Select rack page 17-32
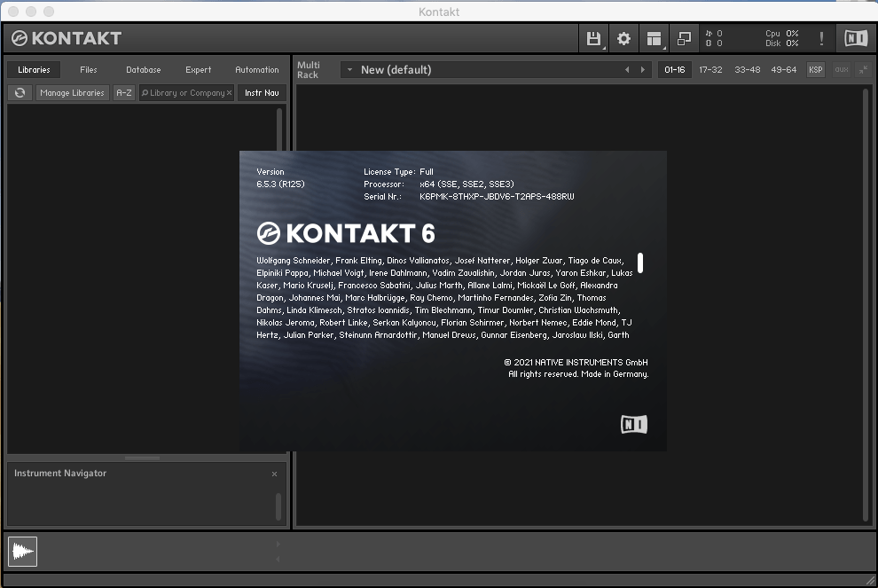Viewport: 878px width, 588px height. coord(710,70)
